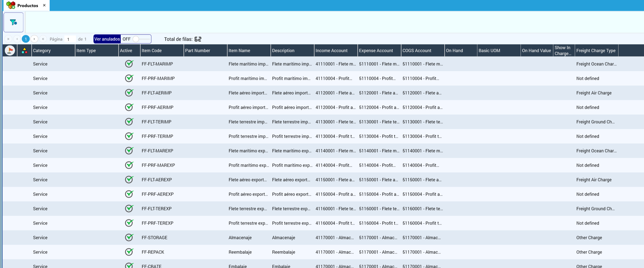The image size is (644, 268).
Task: Click active checkmark for FF-PRF-TEREXP
Action: (x=129, y=223)
